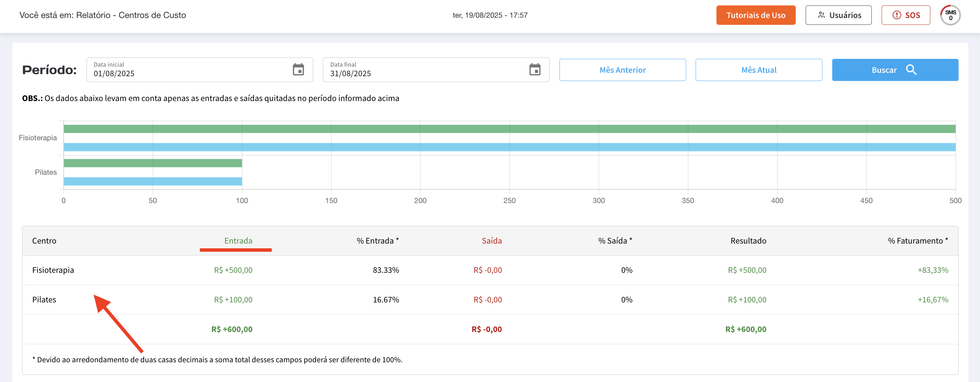Click the magnifier icon on Buscar
Screen dimensions: 980x382
click(x=911, y=69)
